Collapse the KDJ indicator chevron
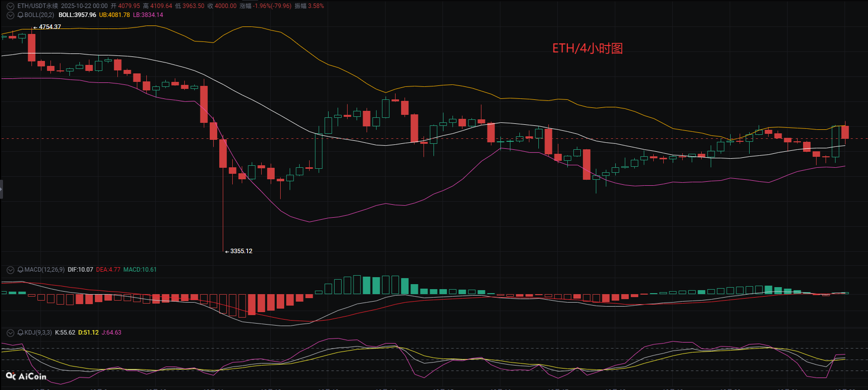The width and height of the screenshot is (868, 390). (x=10, y=333)
